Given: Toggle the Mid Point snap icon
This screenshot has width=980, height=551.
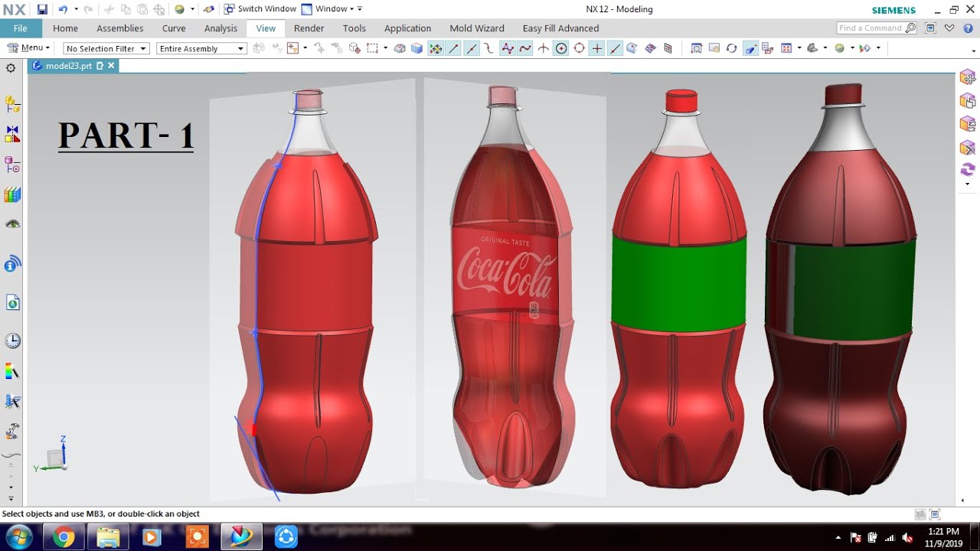Looking at the screenshot, I should tap(472, 48).
